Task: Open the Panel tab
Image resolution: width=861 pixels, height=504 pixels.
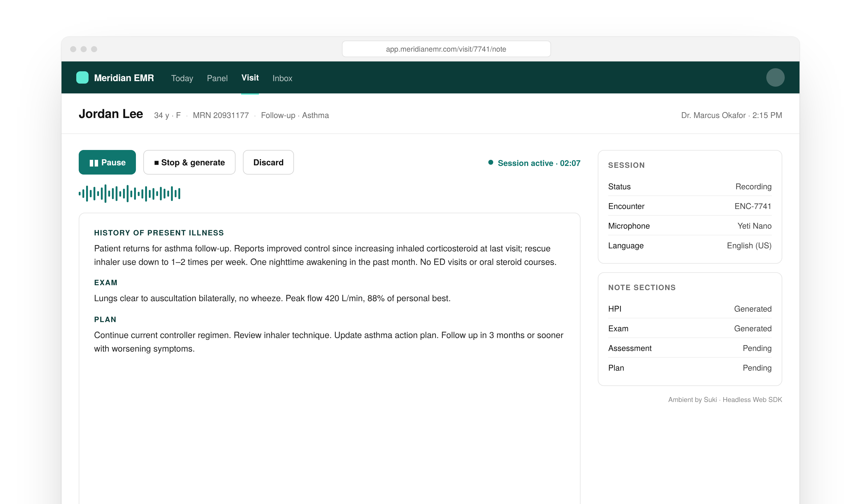Action: (217, 78)
